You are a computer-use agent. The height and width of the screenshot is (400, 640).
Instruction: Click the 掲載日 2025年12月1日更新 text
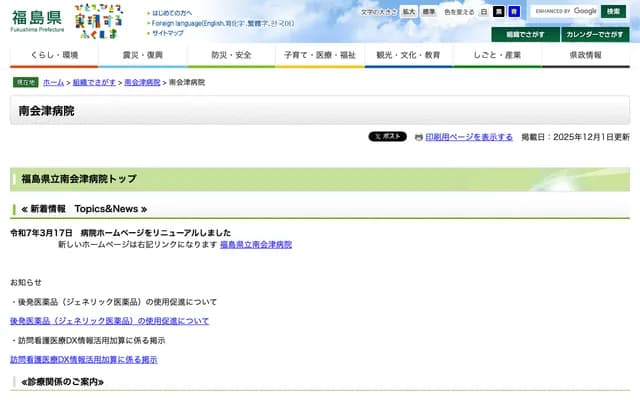(576, 137)
